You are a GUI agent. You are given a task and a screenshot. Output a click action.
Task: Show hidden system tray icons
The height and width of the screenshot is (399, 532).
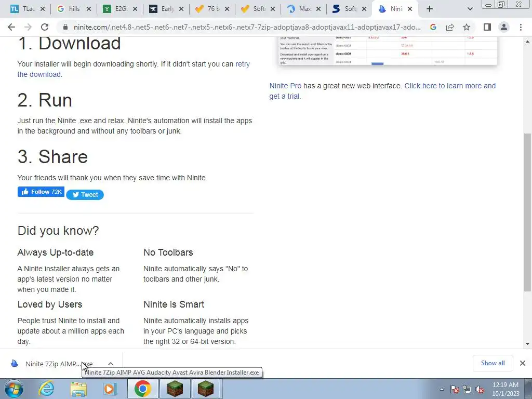[442, 389]
